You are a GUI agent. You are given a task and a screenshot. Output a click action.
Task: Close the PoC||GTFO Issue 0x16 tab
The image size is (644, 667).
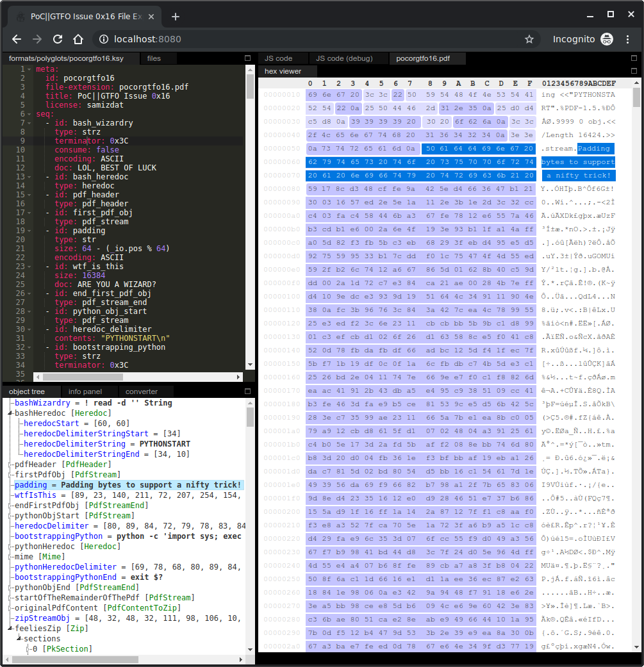(151, 17)
